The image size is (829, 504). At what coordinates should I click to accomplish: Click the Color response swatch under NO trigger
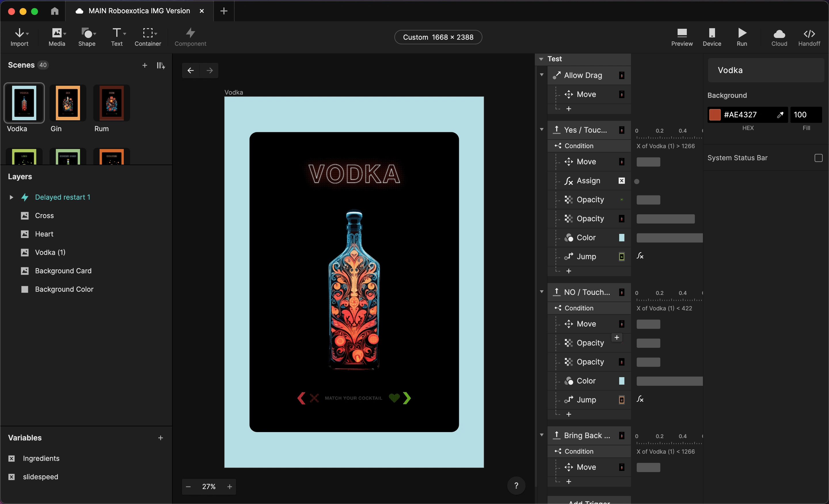[622, 381]
